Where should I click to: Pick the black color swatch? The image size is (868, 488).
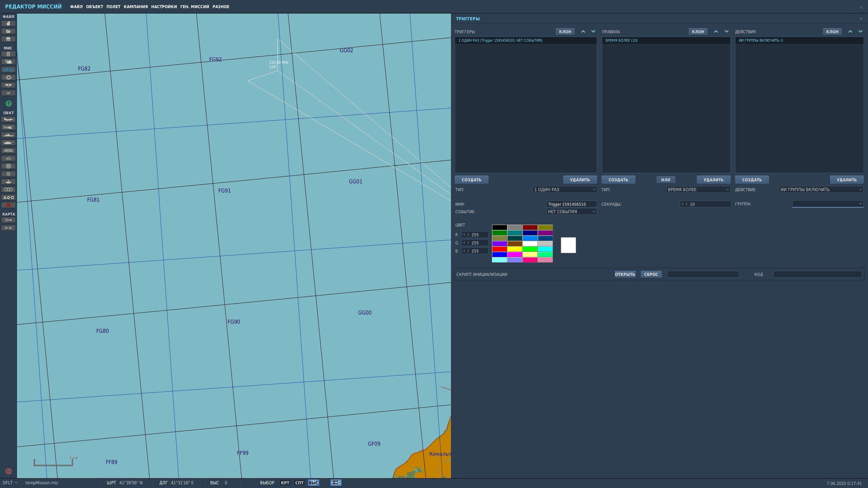[x=499, y=227]
